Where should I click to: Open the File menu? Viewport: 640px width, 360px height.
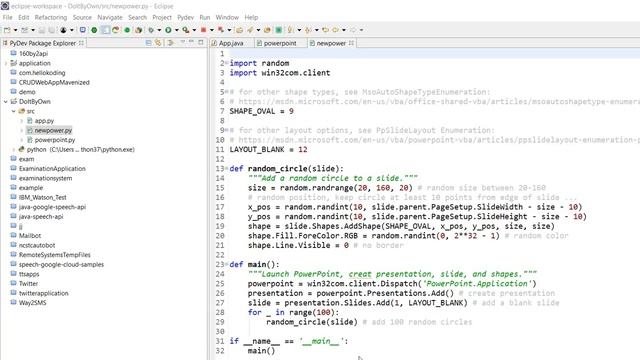(x=7, y=17)
